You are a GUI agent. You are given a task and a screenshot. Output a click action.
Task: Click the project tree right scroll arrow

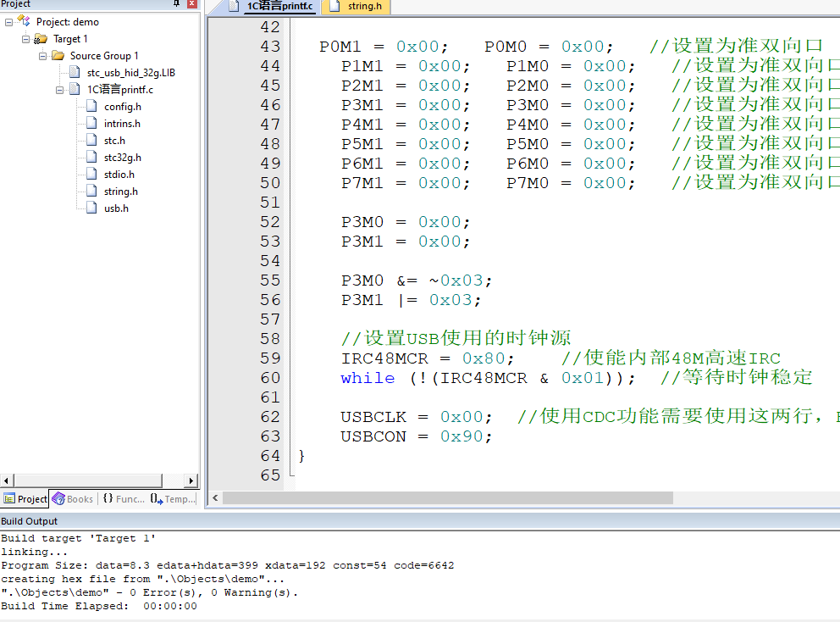point(191,480)
